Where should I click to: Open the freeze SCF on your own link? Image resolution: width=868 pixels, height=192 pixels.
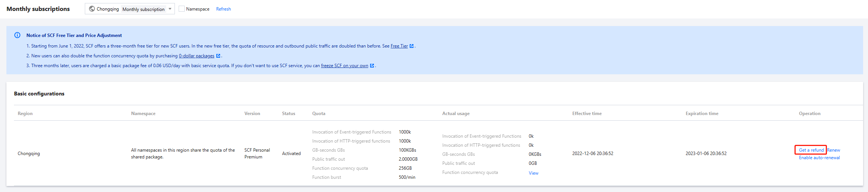344,66
